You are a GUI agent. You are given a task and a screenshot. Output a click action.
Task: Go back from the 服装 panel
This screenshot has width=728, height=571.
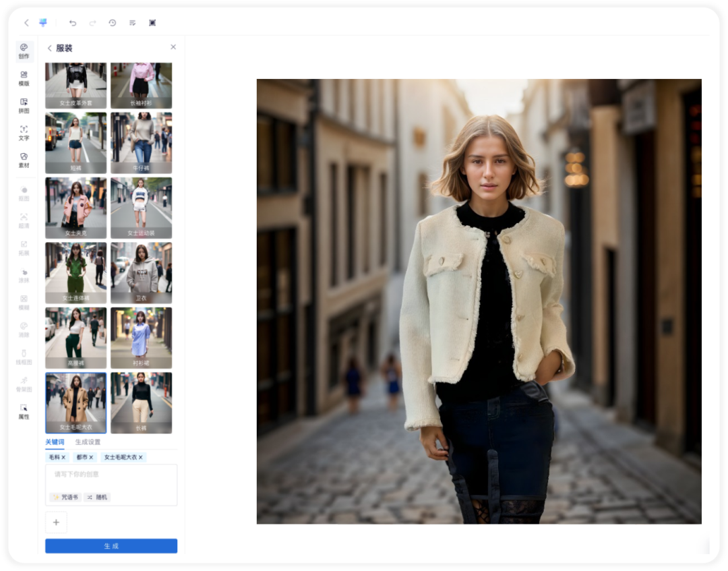coord(49,49)
